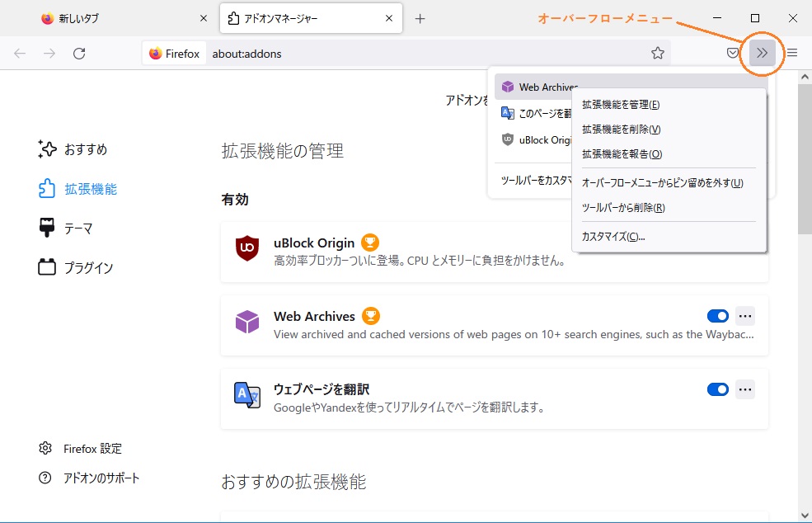Toggle off the ウェブページを翻訳 extension
The image size is (812, 523).
[x=718, y=389]
